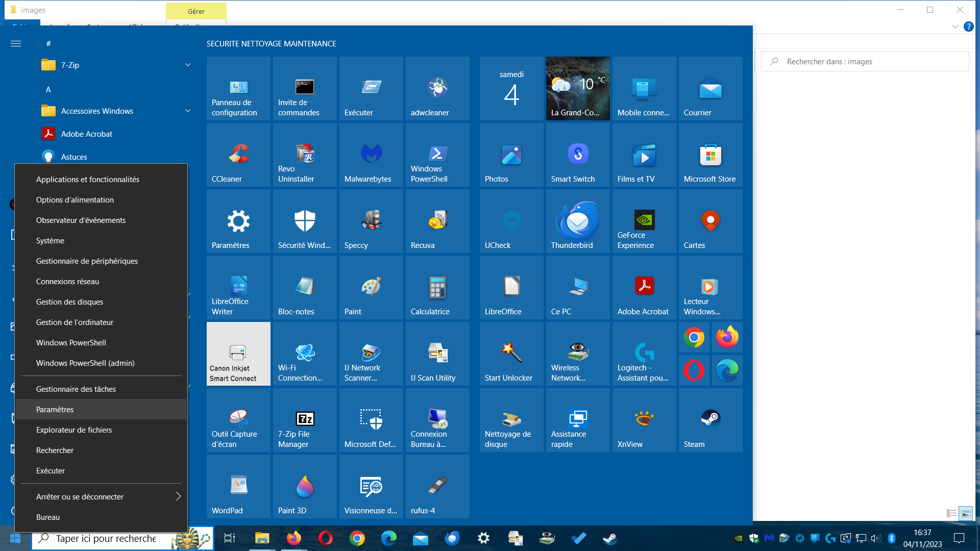Viewport: 980px width, 551px height.
Task: Open the Revo Uninstaller tile
Action: (305, 155)
